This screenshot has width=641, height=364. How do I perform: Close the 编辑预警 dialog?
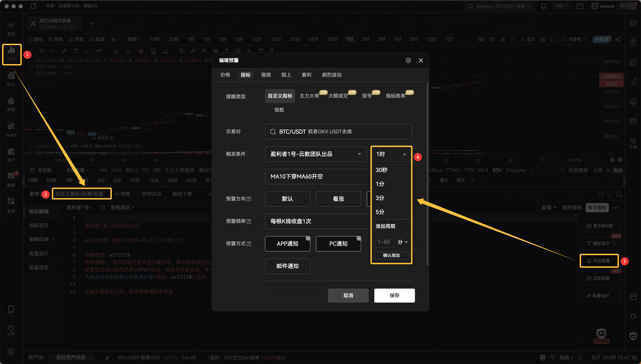[x=421, y=60]
